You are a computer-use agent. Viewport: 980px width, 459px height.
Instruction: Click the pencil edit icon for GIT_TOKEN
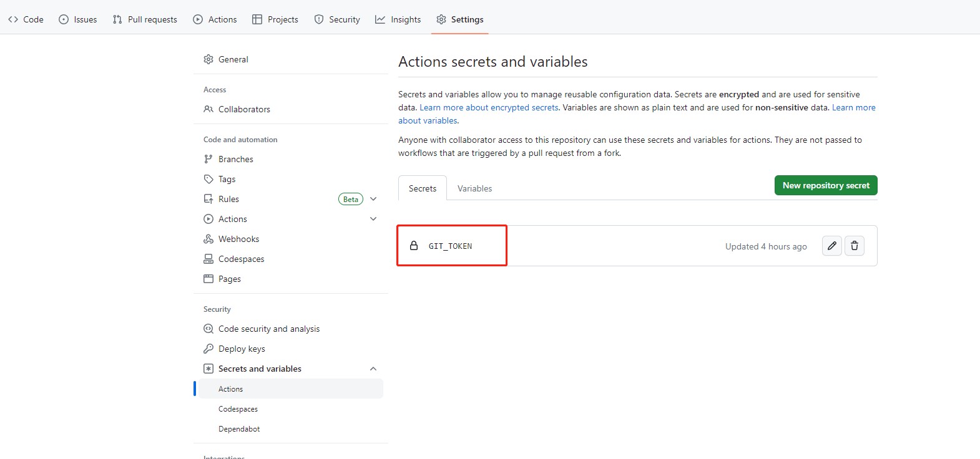tap(831, 246)
